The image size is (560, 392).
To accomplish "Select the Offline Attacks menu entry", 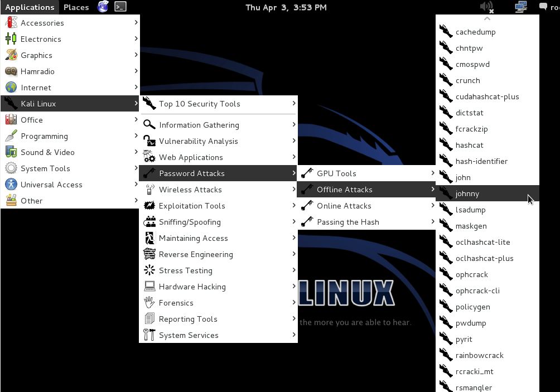I will [366, 189].
